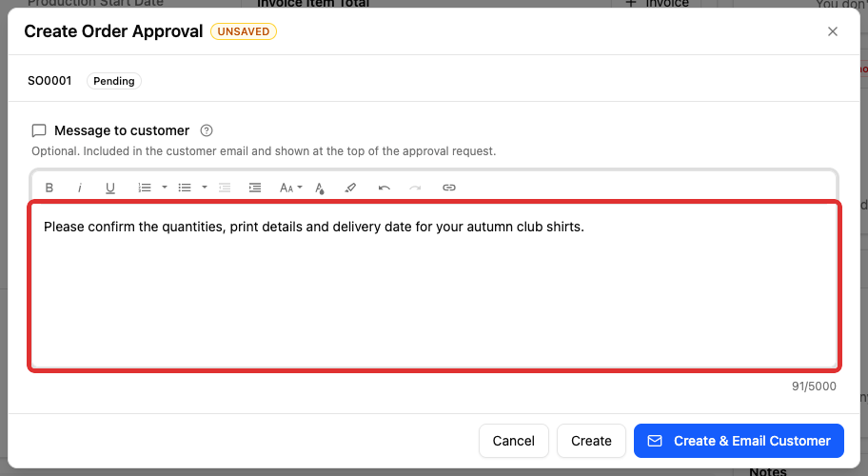Viewport: 868px width, 476px height.
Task: Click the UNSAVED badge
Action: point(244,31)
